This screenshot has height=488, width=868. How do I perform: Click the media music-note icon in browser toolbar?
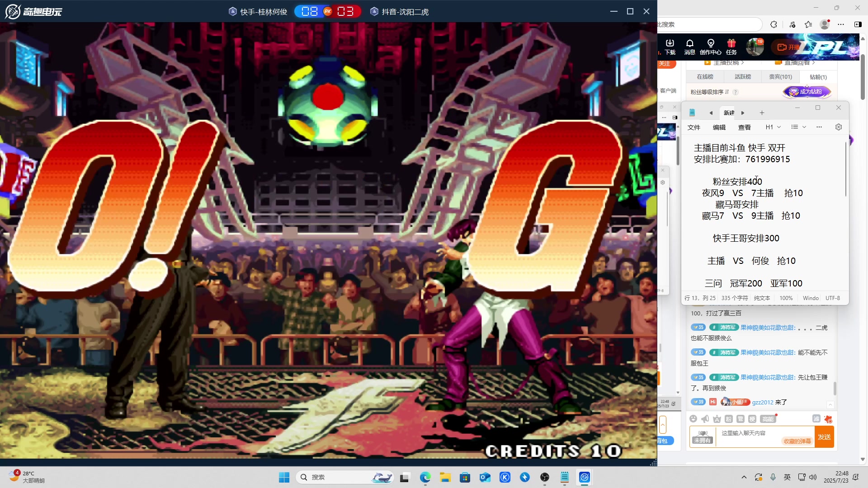click(x=792, y=24)
